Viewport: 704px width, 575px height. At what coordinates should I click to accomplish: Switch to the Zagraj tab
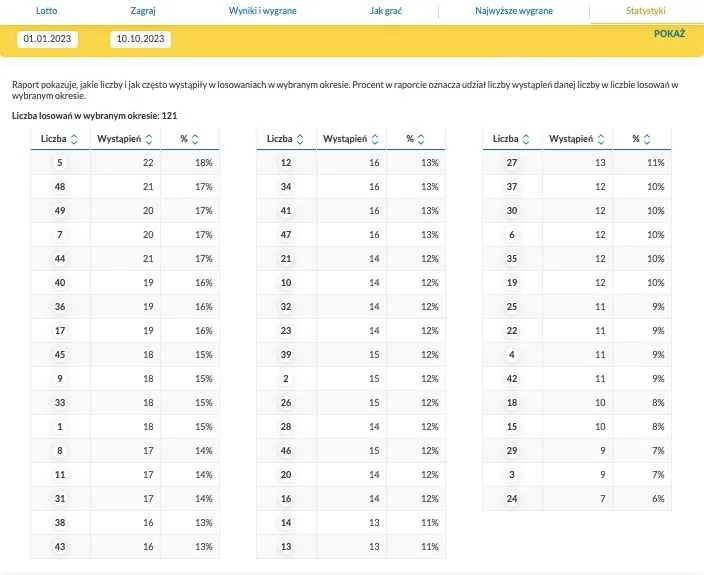(143, 10)
